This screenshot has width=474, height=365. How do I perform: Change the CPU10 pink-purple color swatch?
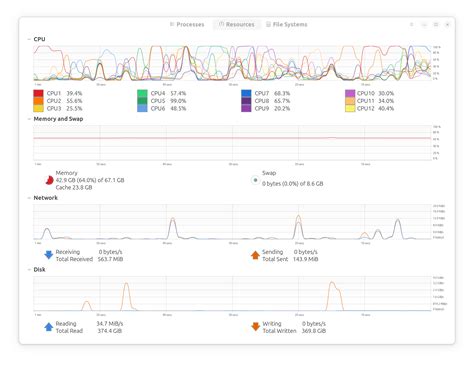(x=350, y=93)
